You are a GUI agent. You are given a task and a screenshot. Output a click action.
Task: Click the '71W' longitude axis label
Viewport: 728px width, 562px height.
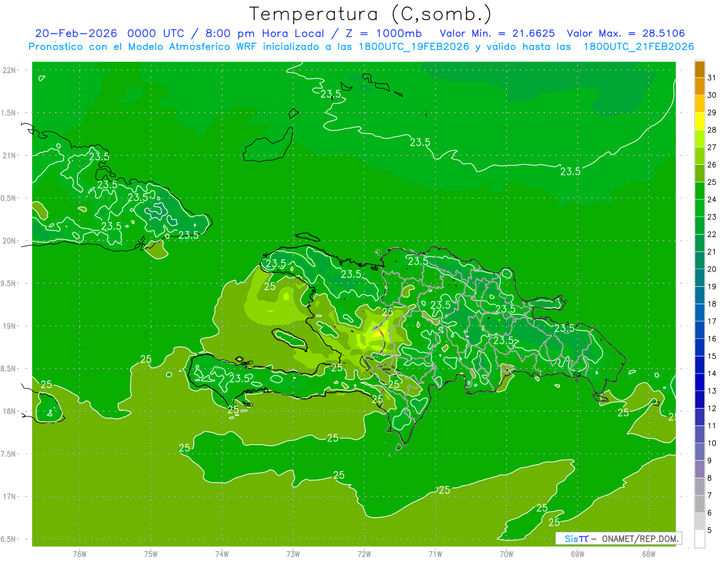435,554
